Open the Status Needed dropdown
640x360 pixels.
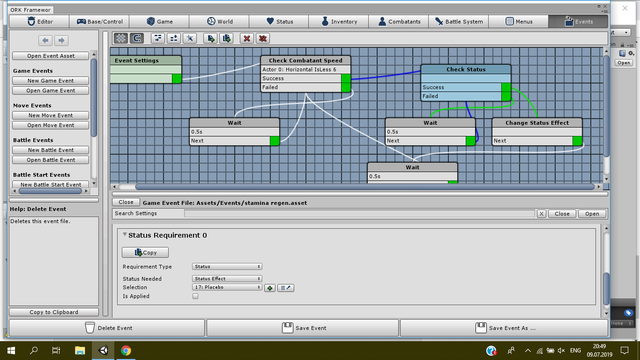[227, 279]
